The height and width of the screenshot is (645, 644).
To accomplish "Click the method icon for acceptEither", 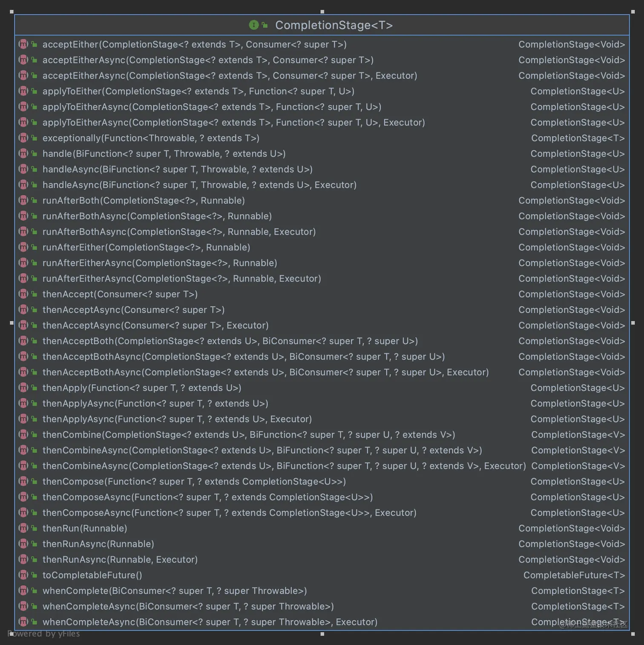I will tap(23, 44).
